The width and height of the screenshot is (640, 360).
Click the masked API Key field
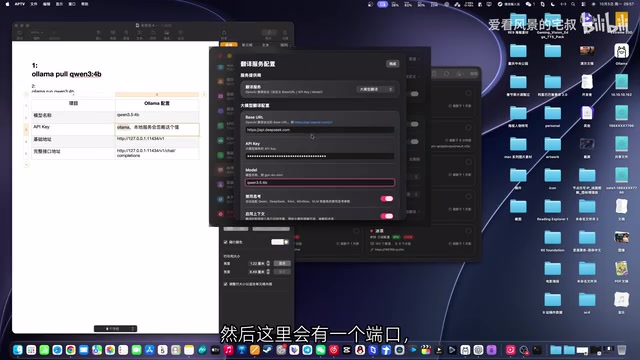click(x=320, y=156)
